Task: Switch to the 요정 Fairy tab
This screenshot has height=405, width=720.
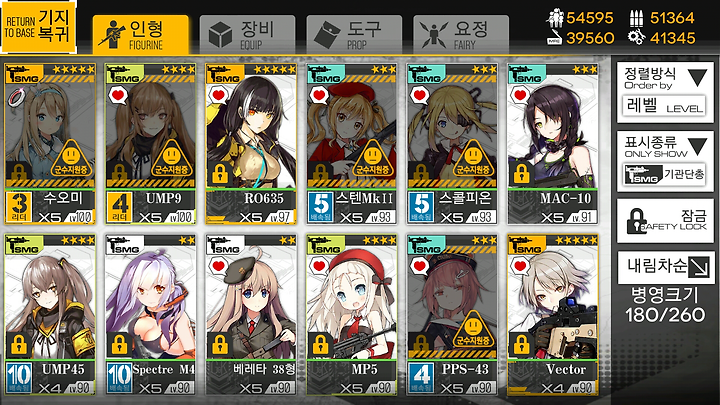Action: click(461, 35)
